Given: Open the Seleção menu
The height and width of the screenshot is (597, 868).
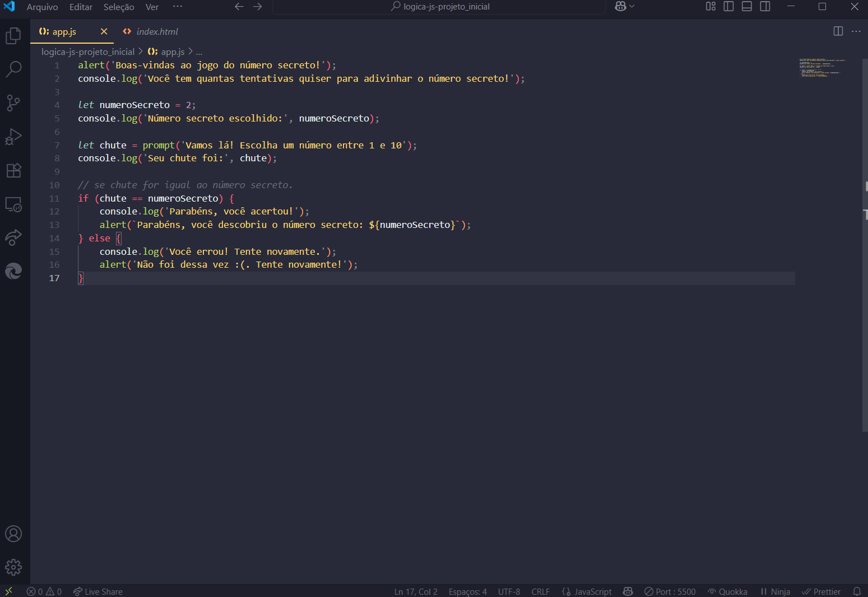Looking at the screenshot, I should pyautogui.click(x=119, y=7).
